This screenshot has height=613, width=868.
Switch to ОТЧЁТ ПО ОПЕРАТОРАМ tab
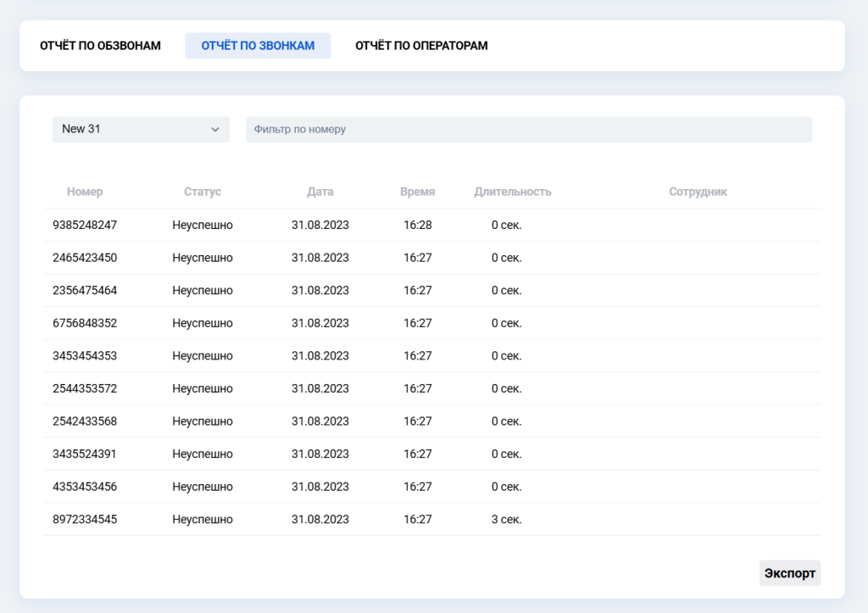pos(421,46)
